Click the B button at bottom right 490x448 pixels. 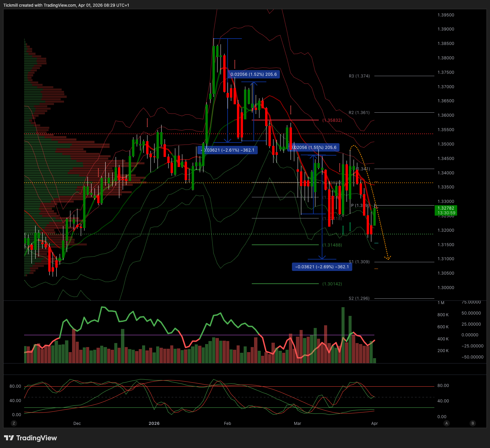pos(473,423)
